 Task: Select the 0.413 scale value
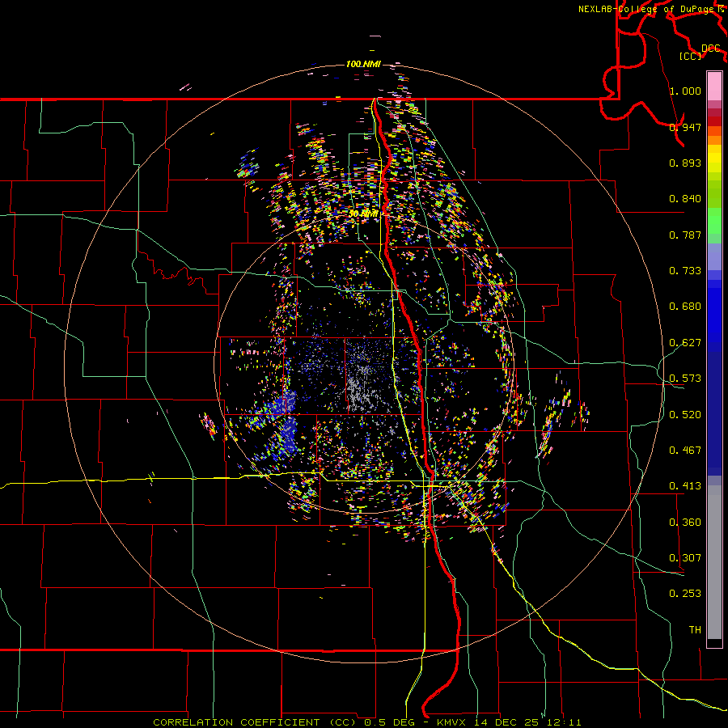tap(685, 486)
